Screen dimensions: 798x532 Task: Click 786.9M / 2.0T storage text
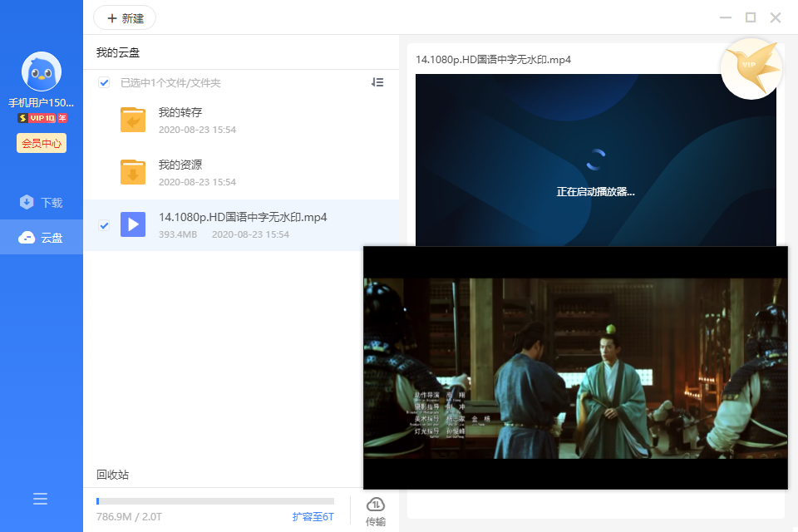point(129,517)
